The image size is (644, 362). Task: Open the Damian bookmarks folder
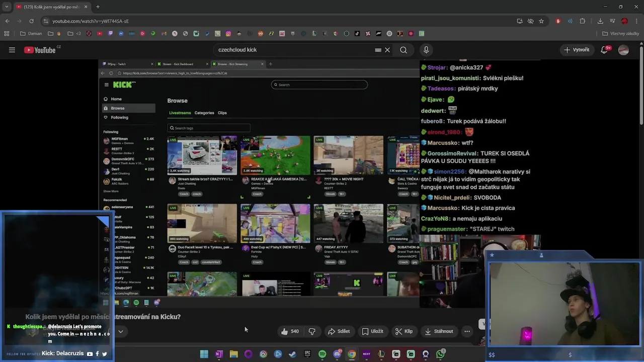point(31,34)
